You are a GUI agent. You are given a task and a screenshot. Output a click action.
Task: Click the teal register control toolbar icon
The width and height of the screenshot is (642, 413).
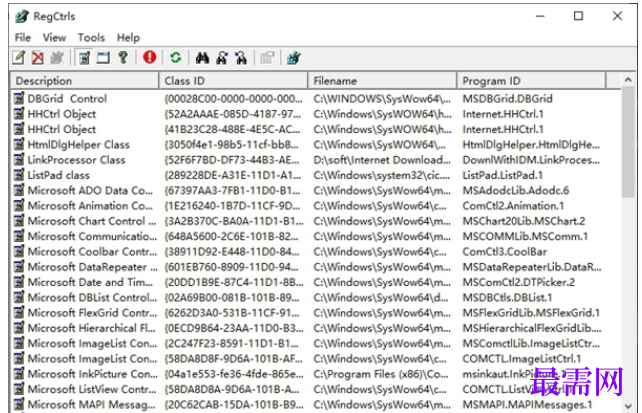pos(294,58)
